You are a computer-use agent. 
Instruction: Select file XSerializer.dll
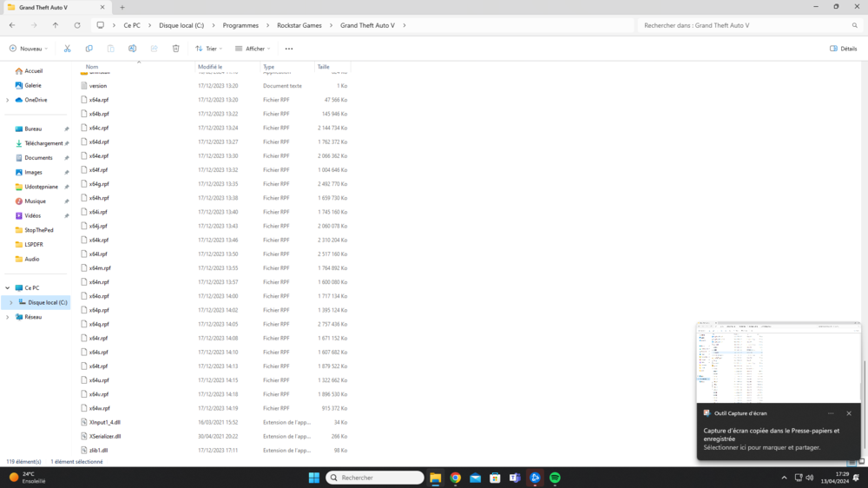[105, 437]
